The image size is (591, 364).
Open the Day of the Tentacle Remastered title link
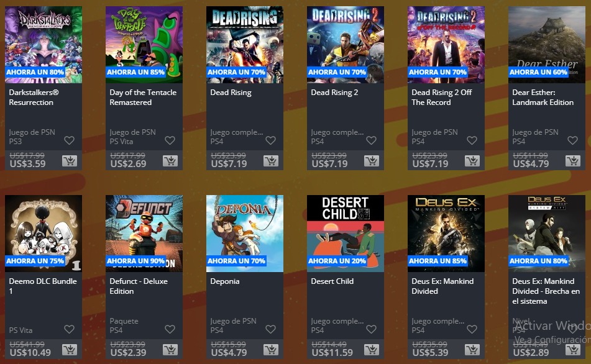(143, 98)
